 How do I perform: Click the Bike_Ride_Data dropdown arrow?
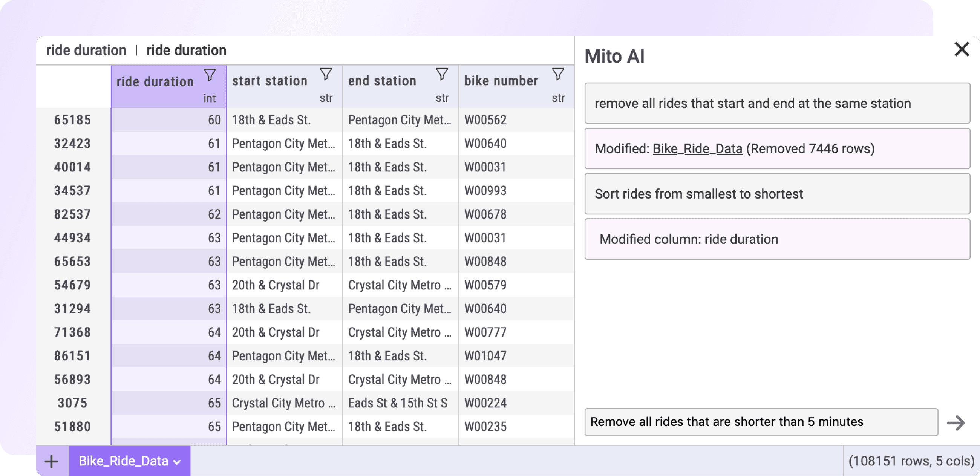(x=178, y=461)
